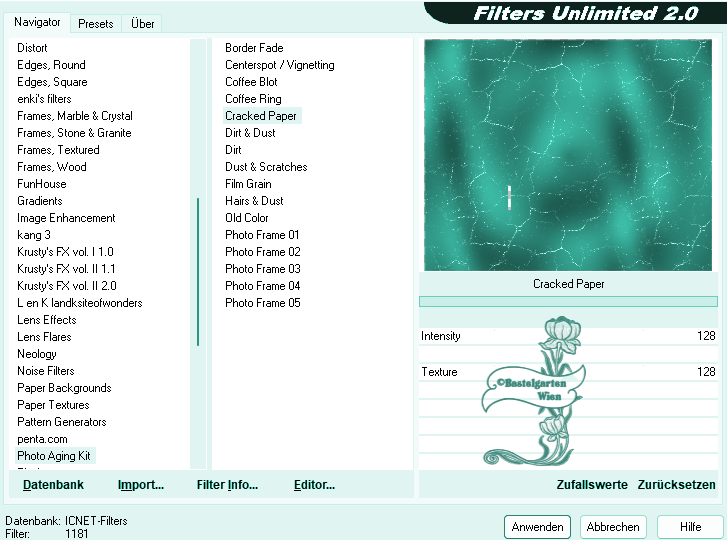The height and width of the screenshot is (540, 727).
Task: Choose the Border Fade filter
Action: coord(254,48)
